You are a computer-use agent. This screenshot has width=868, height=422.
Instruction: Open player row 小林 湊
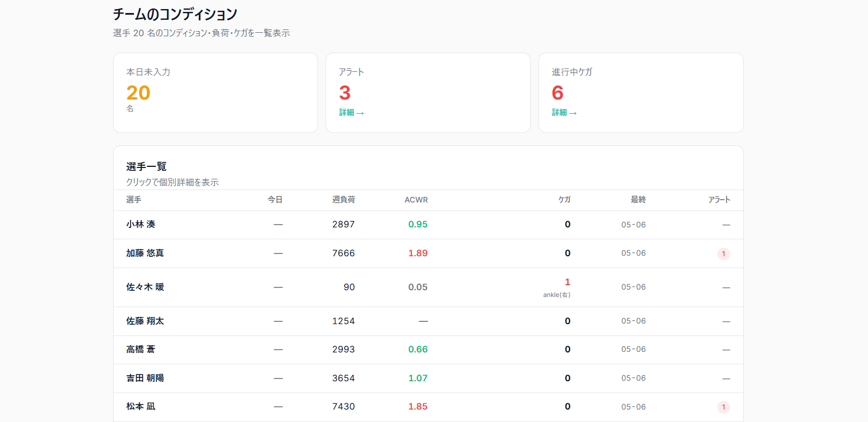(428, 225)
